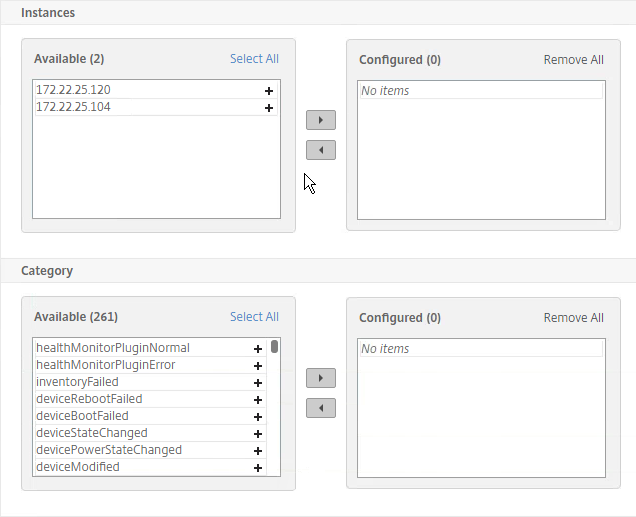Add instance 172.22.25.104 with plus icon
This screenshot has width=636, height=517.
tap(269, 108)
